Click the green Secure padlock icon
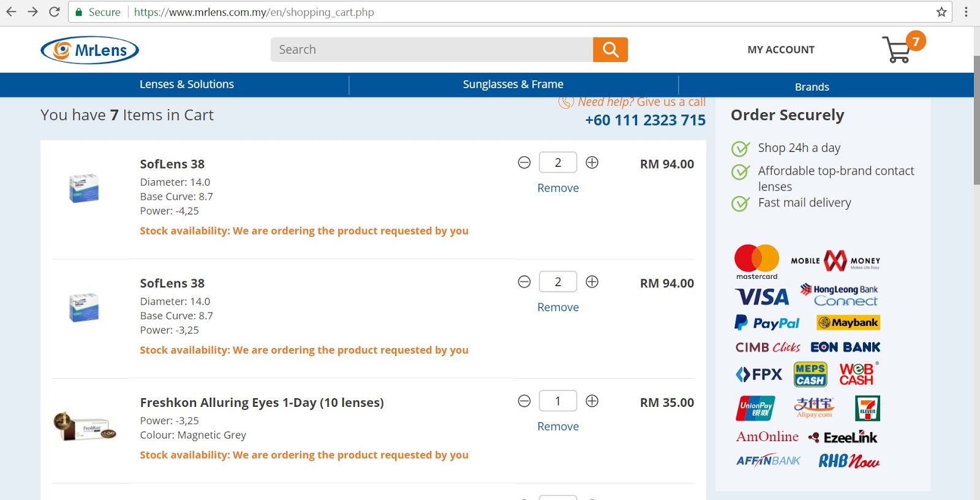 [x=78, y=12]
